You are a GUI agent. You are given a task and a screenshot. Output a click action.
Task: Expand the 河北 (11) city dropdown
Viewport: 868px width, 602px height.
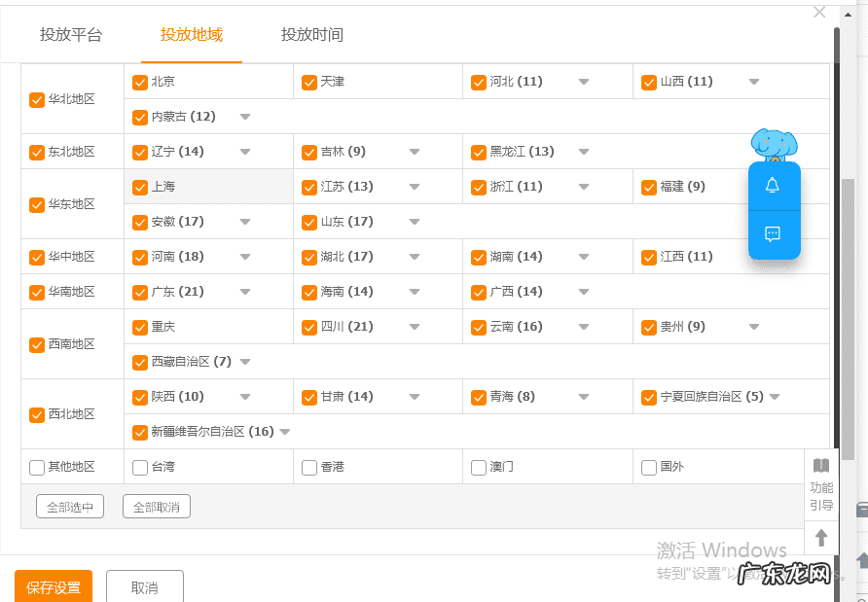584,82
